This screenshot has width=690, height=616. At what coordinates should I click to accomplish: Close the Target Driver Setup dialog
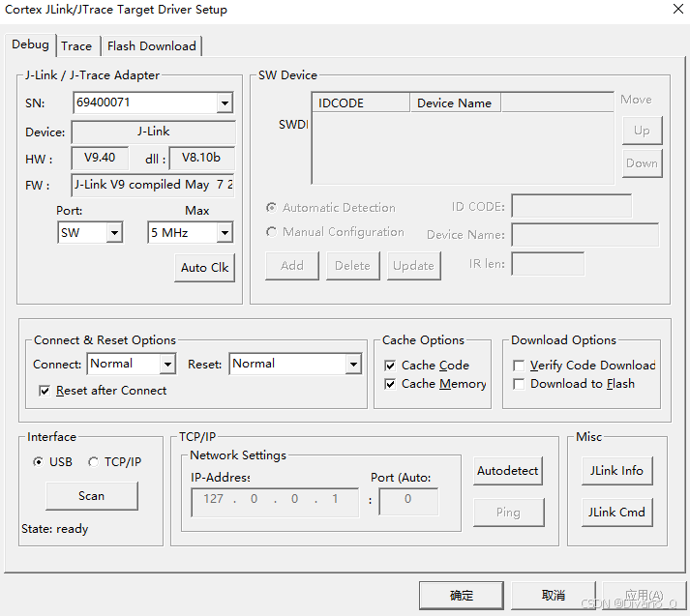(678, 9)
